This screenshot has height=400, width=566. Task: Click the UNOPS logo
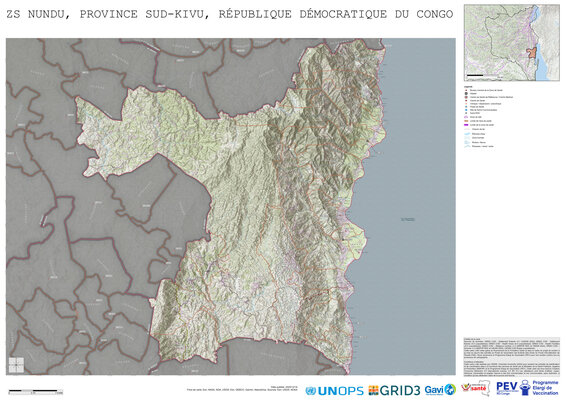[x=334, y=391]
